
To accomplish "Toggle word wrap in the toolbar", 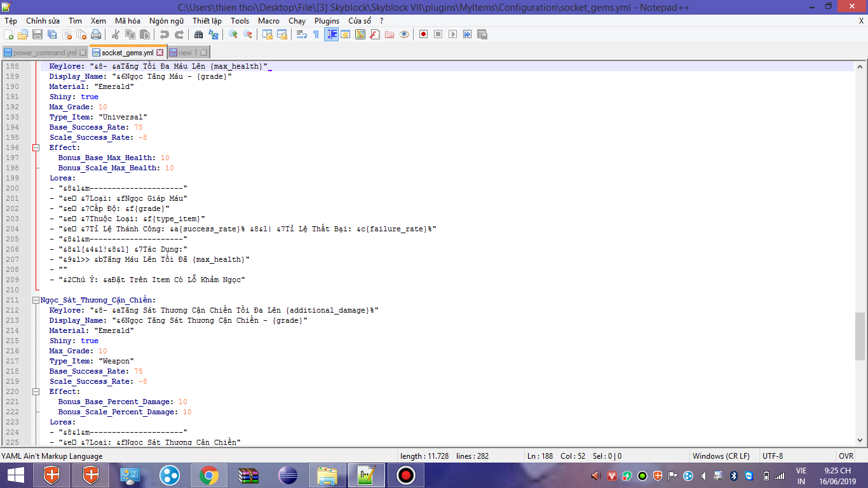I will [x=302, y=34].
